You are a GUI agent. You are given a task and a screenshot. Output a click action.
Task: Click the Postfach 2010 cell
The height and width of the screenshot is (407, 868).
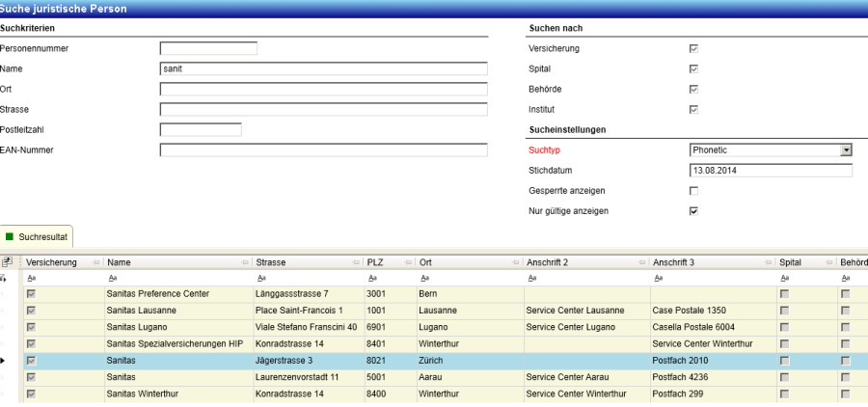[714, 361]
